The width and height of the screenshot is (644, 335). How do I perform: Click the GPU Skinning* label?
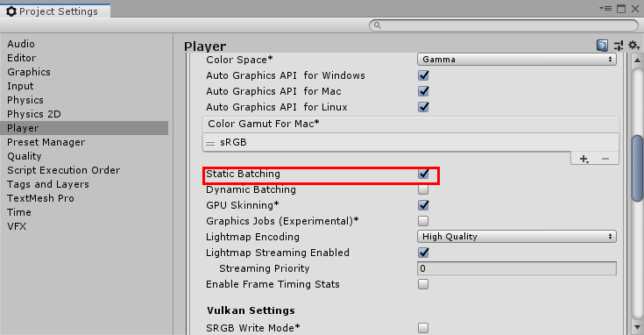(x=243, y=205)
